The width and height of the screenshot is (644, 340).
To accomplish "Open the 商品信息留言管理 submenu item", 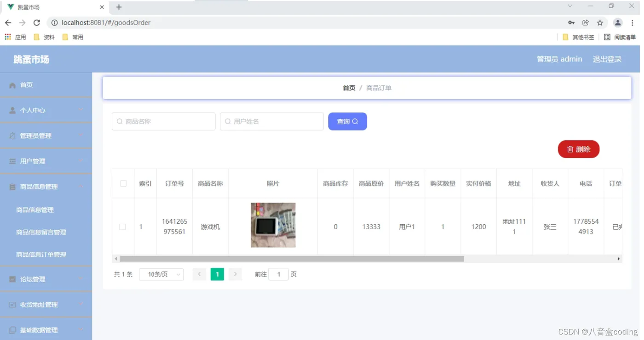I will point(41,232).
